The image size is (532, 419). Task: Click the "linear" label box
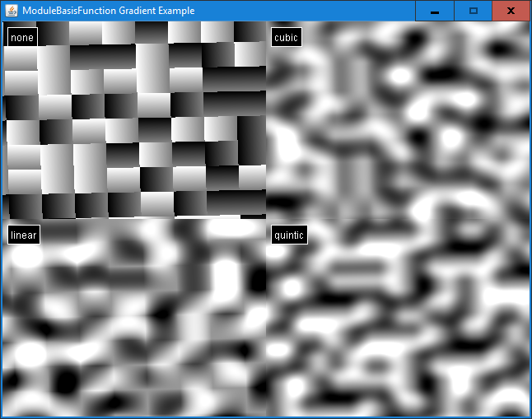[24, 235]
